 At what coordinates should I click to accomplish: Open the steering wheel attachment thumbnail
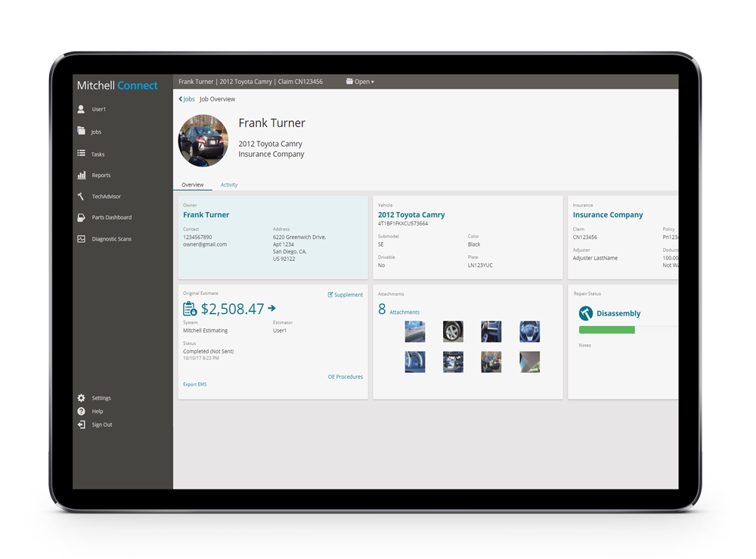tap(529, 332)
